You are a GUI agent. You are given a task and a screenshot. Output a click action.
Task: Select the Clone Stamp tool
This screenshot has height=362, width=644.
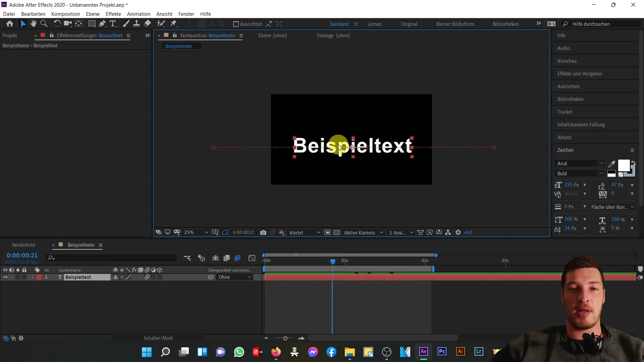(137, 24)
